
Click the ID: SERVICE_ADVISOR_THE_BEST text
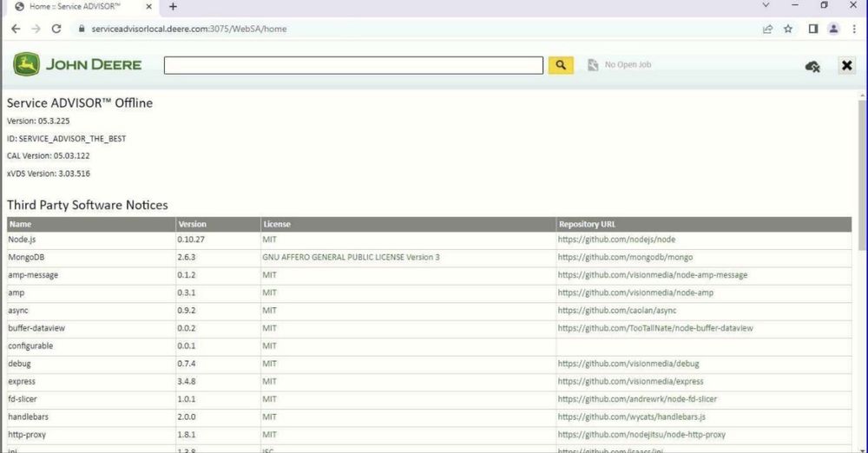pyautogui.click(x=67, y=139)
